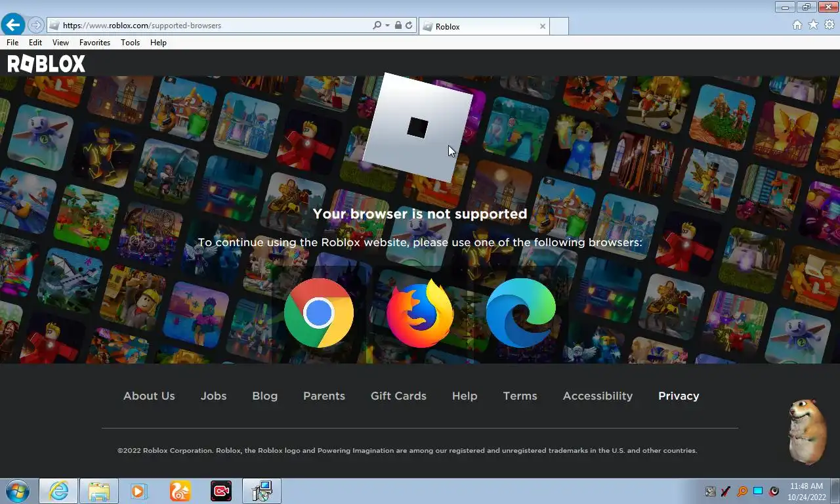
Task: Click the Mozilla Firefox browser icon
Action: tap(420, 313)
